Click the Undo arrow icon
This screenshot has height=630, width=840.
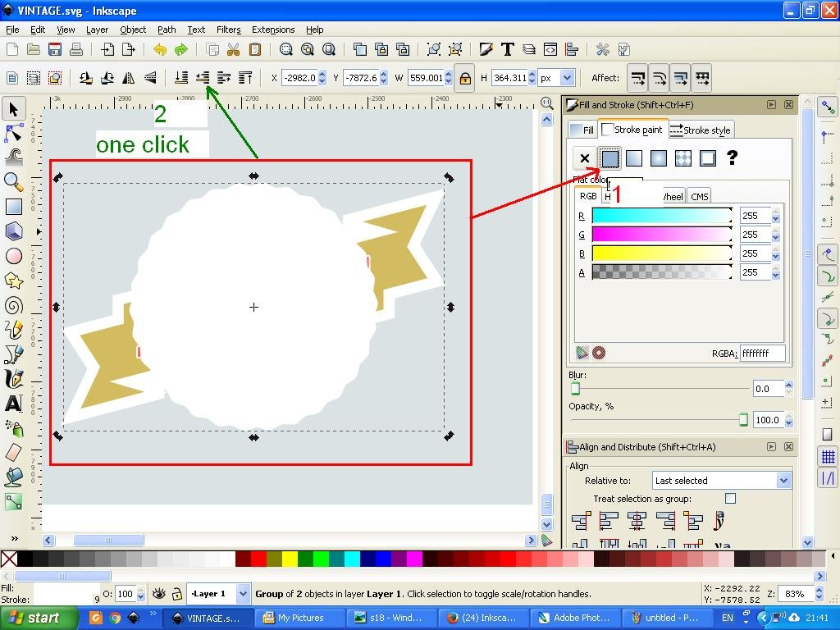coord(160,50)
